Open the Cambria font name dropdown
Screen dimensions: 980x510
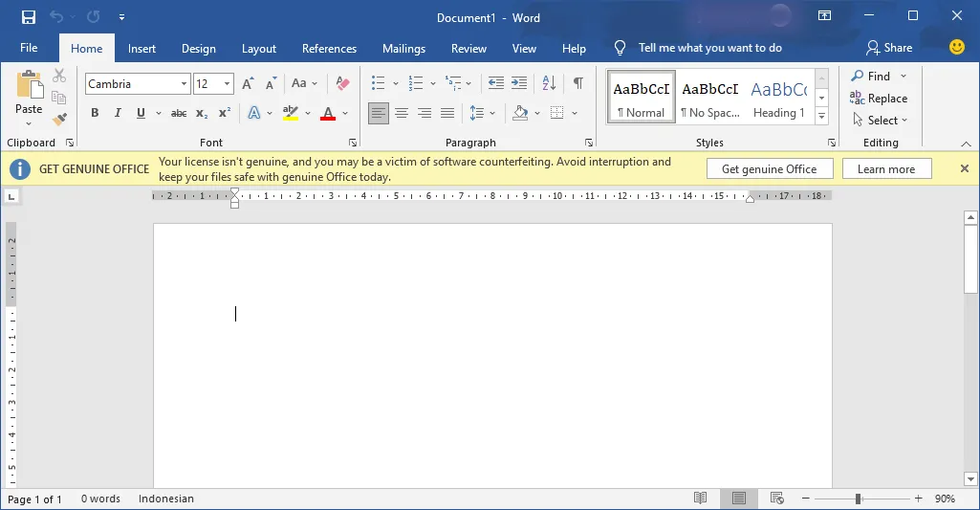click(x=185, y=84)
